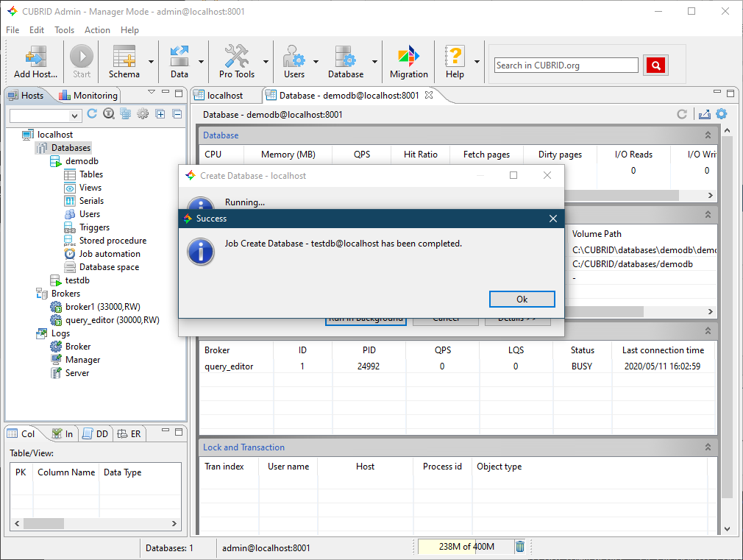Click the Search in CUBRID.org field
This screenshot has width=743, height=560.
click(566, 65)
